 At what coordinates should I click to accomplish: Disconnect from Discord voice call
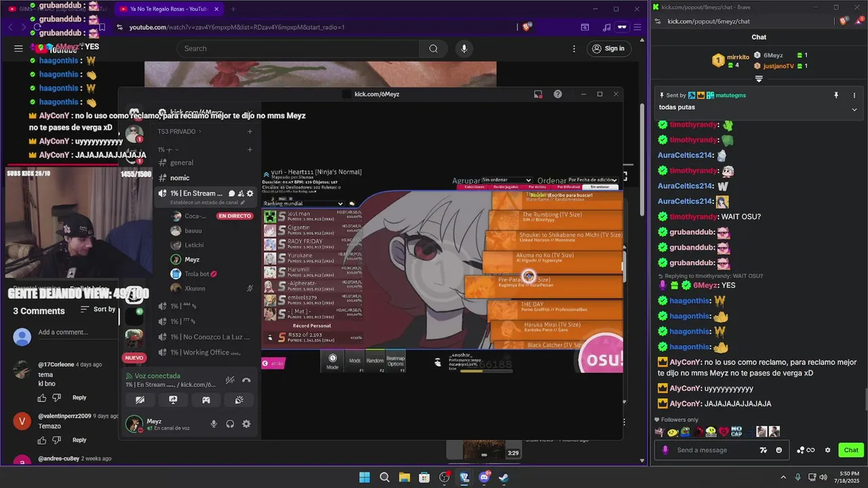coord(246,380)
